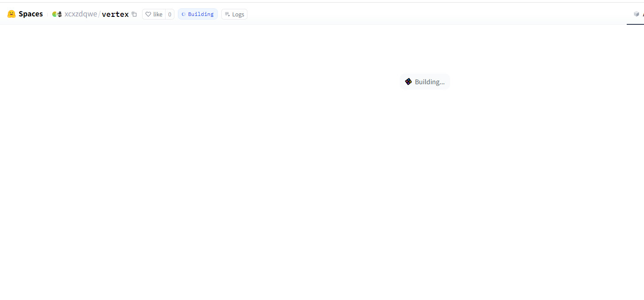Click the Logs list icon
The height and width of the screenshot is (300, 644).
click(228, 14)
